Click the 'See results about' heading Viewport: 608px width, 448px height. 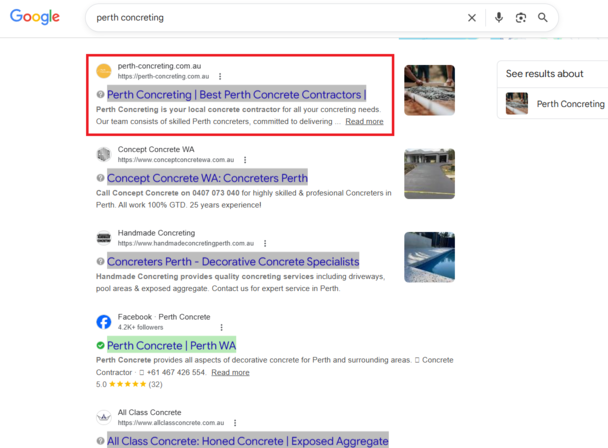pyautogui.click(x=544, y=74)
